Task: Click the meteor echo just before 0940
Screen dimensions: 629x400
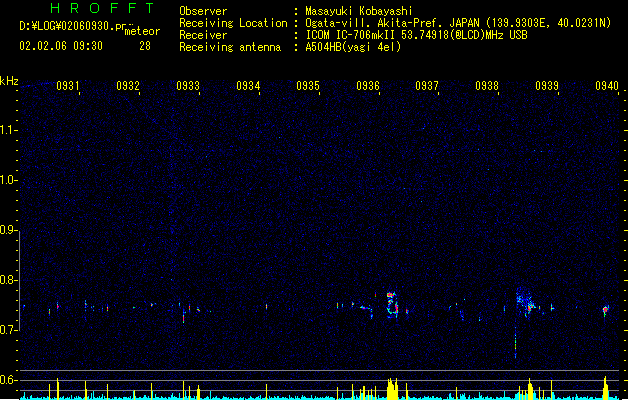Action: point(606,310)
